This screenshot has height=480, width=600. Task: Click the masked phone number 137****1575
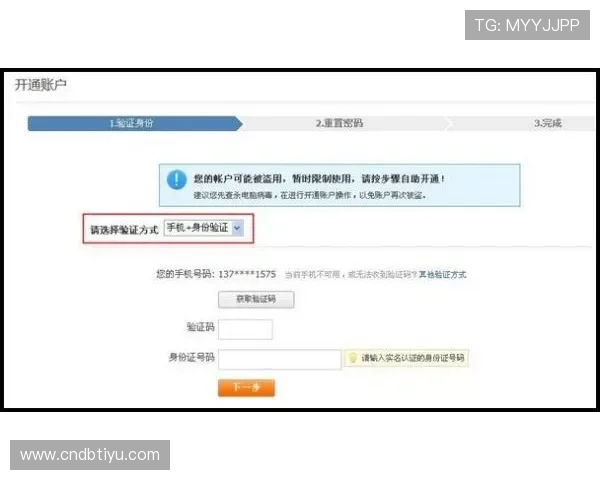[247, 274]
